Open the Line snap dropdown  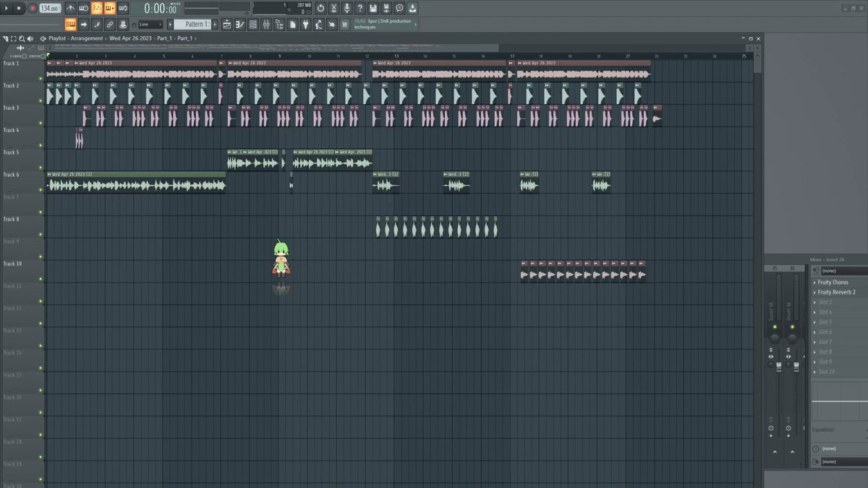click(x=150, y=25)
